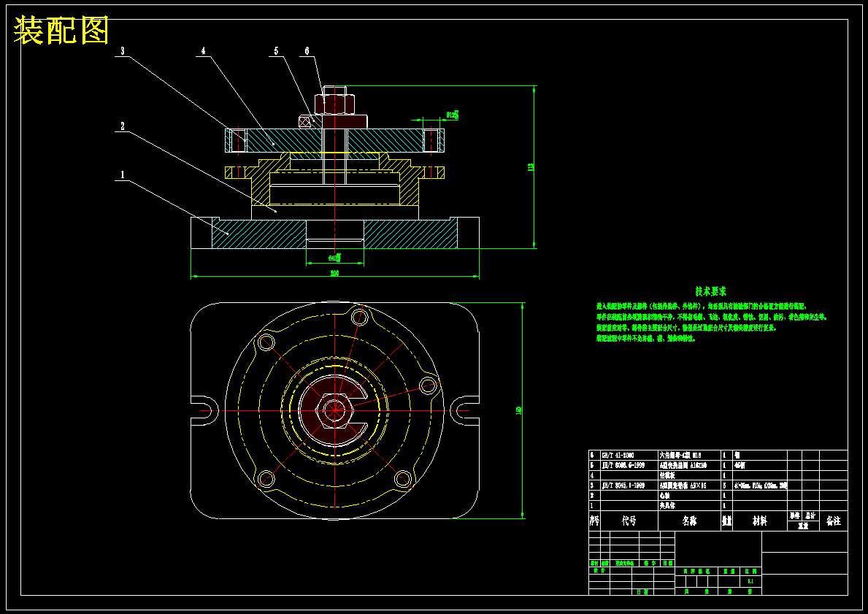Click the yellow title text 装配图
This screenshot has width=868, height=614.
tap(61, 31)
